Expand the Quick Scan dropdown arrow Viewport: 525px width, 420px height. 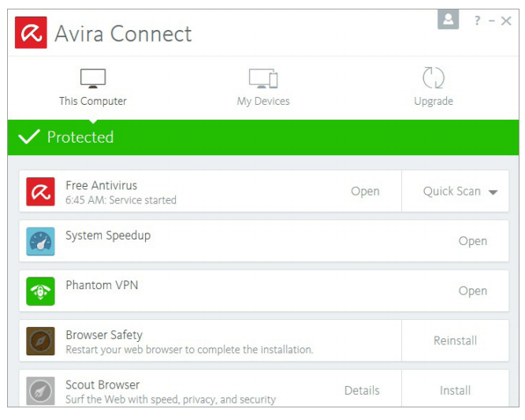493,192
